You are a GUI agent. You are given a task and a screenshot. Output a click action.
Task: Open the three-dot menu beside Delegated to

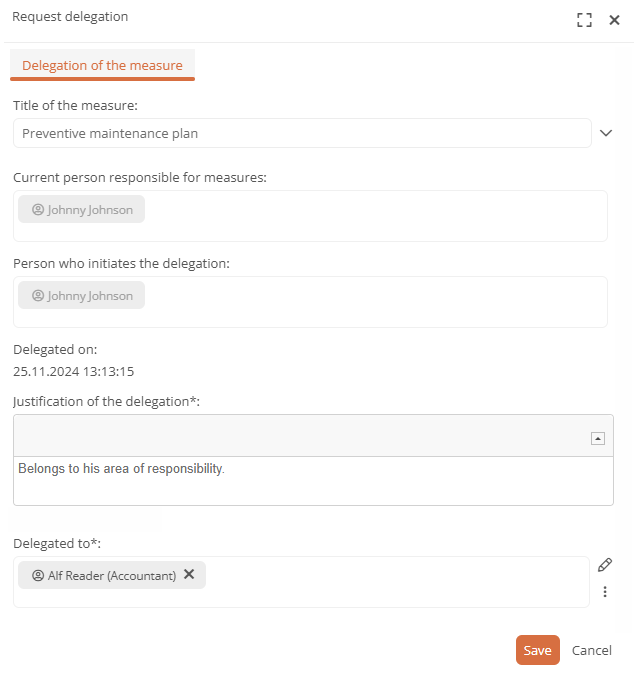point(605,592)
